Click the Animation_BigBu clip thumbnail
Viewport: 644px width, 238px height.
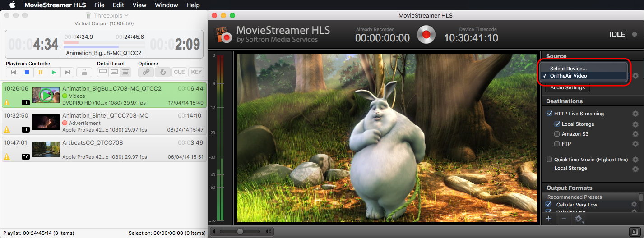tap(46, 95)
